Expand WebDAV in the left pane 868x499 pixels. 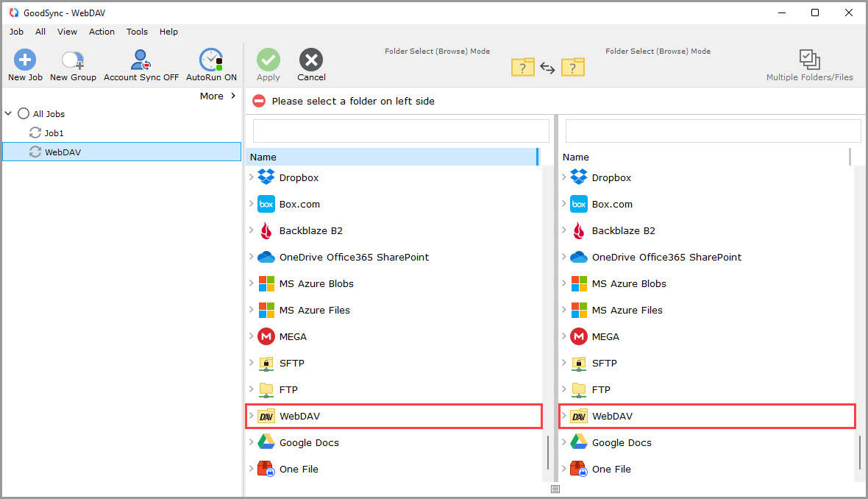coord(252,416)
